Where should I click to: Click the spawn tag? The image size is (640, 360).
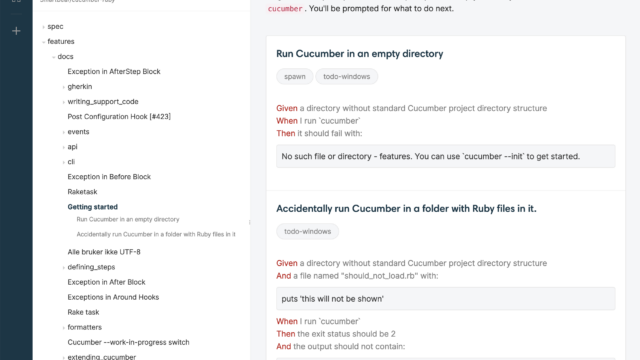pos(295,77)
